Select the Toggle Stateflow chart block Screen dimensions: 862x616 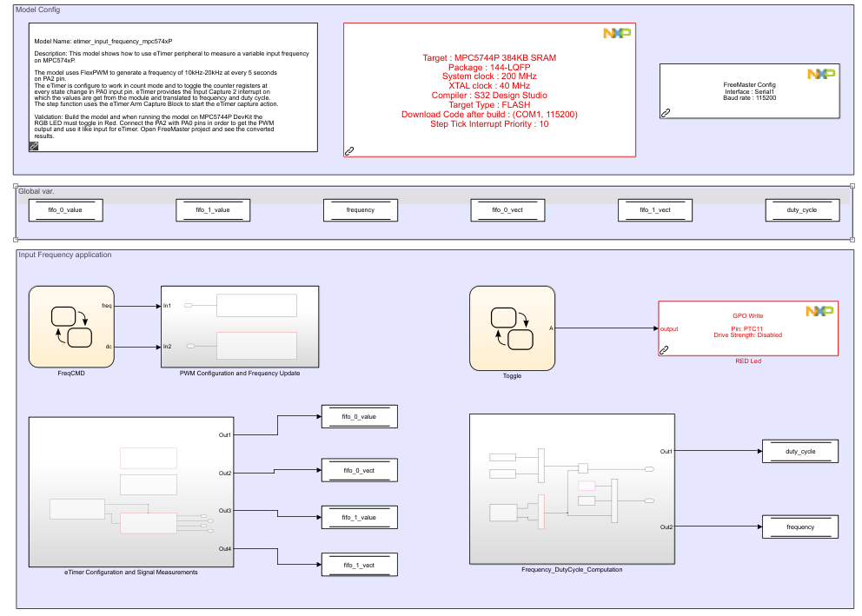(x=512, y=328)
